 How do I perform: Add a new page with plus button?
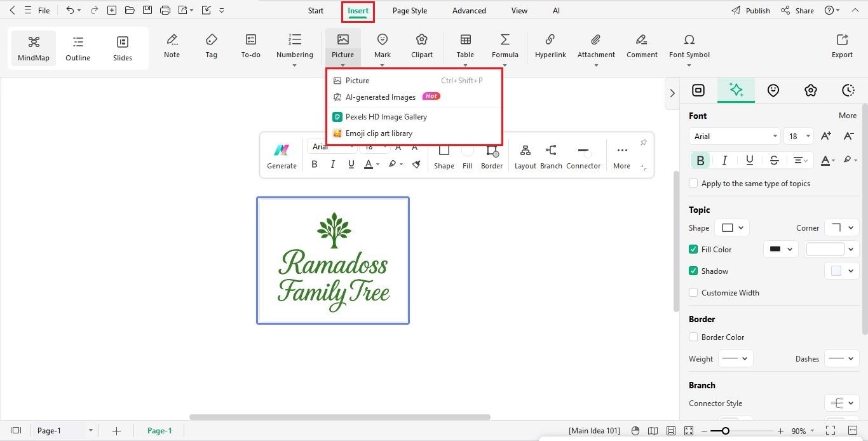pos(116,431)
